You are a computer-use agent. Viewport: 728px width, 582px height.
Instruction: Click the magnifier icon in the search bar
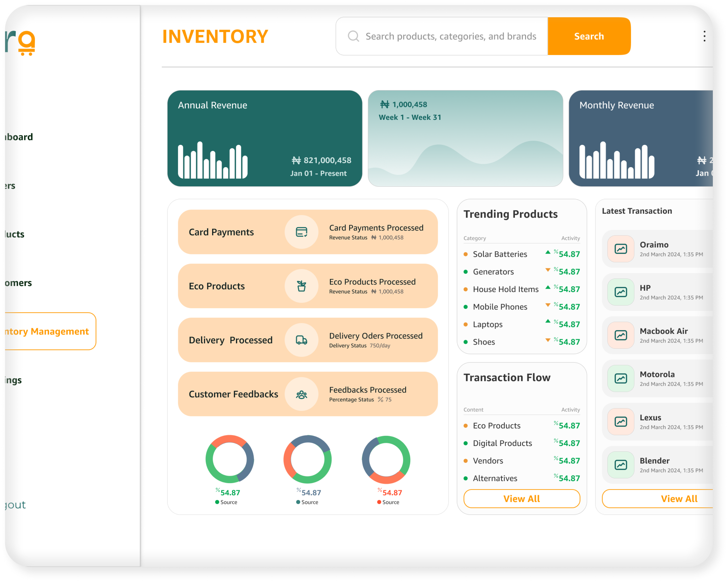tap(353, 36)
